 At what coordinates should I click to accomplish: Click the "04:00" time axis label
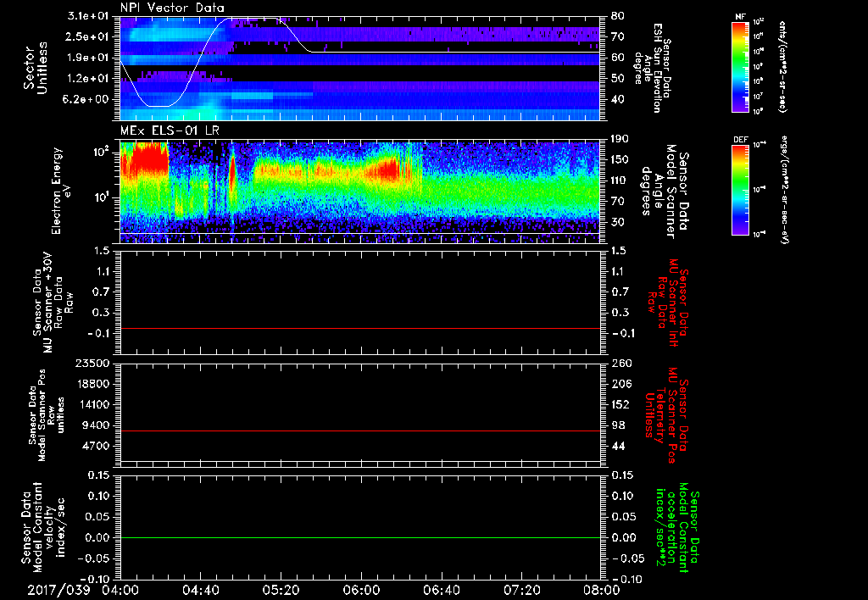[120, 590]
